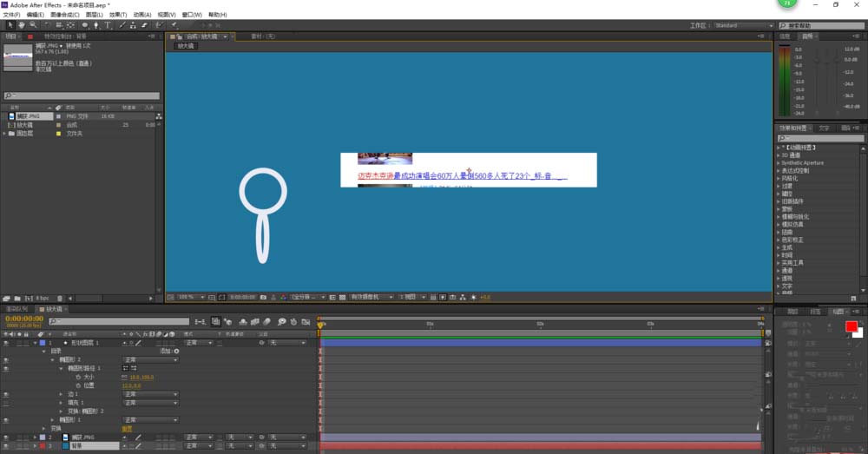Image resolution: width=868 pixels, height=454 pixels.
Task: Expand layer 2 捕获.PNG properties
Action: tap(35, 438)
